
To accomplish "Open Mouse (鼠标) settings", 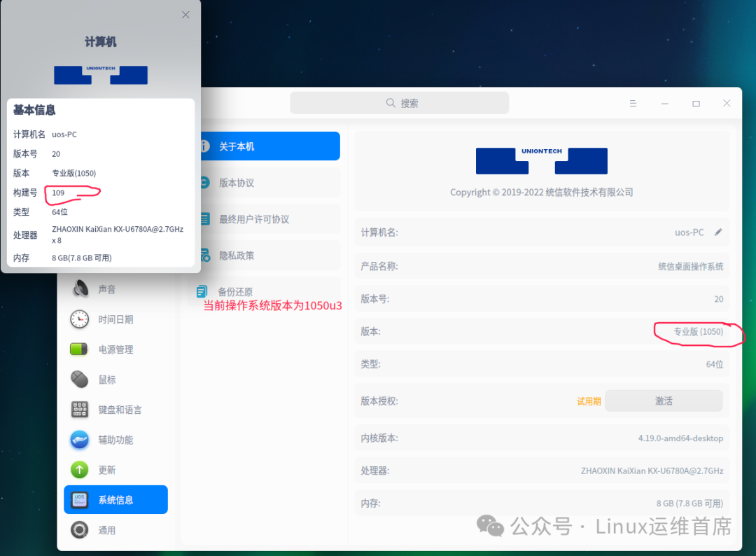I will click(115, 380).
